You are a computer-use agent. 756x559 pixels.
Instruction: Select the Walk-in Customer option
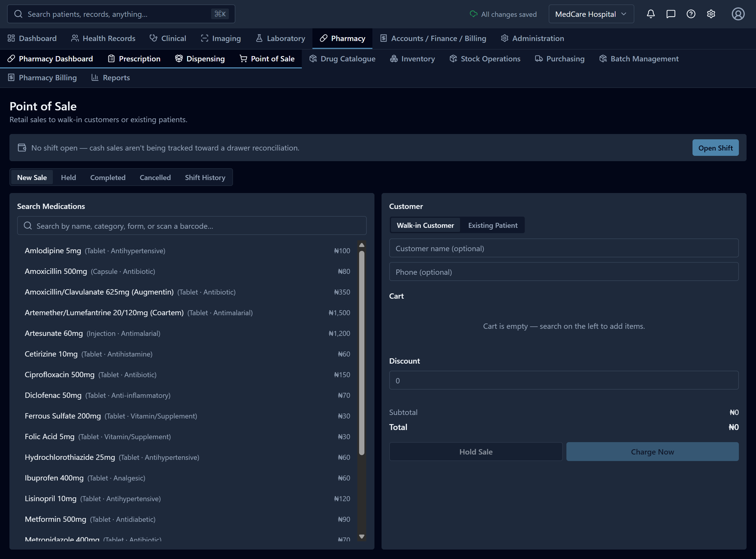click(425, 225)
